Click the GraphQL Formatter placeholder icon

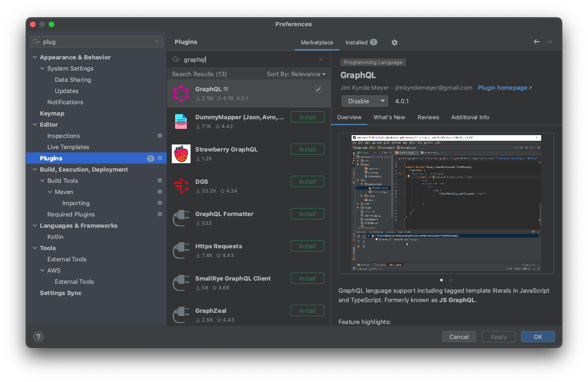tap(181, 218)
